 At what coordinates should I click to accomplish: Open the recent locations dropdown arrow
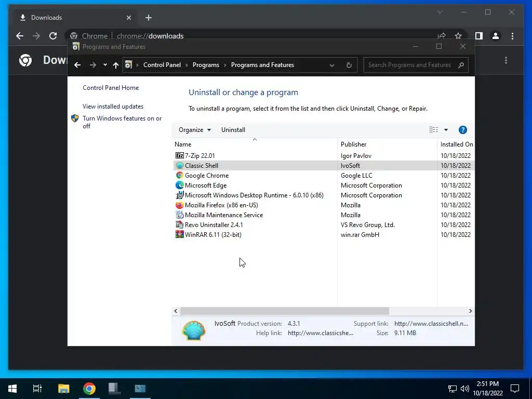(105, 65)
